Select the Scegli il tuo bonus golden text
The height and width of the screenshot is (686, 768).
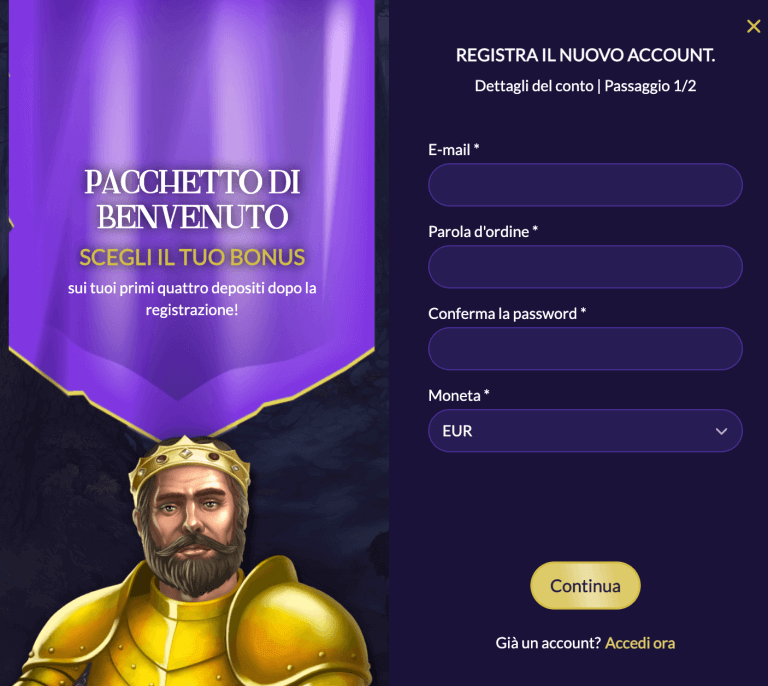(x=192, y=258)
